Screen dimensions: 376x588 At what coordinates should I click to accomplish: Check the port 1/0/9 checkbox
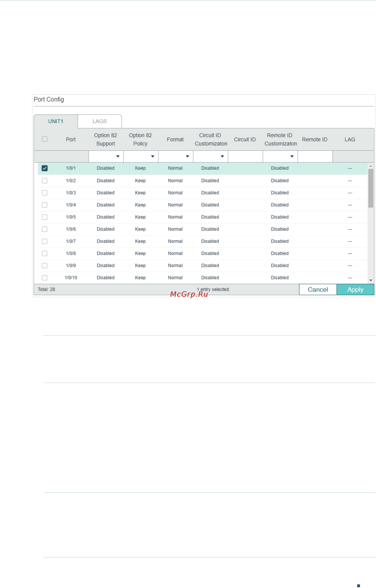(44, 265)
